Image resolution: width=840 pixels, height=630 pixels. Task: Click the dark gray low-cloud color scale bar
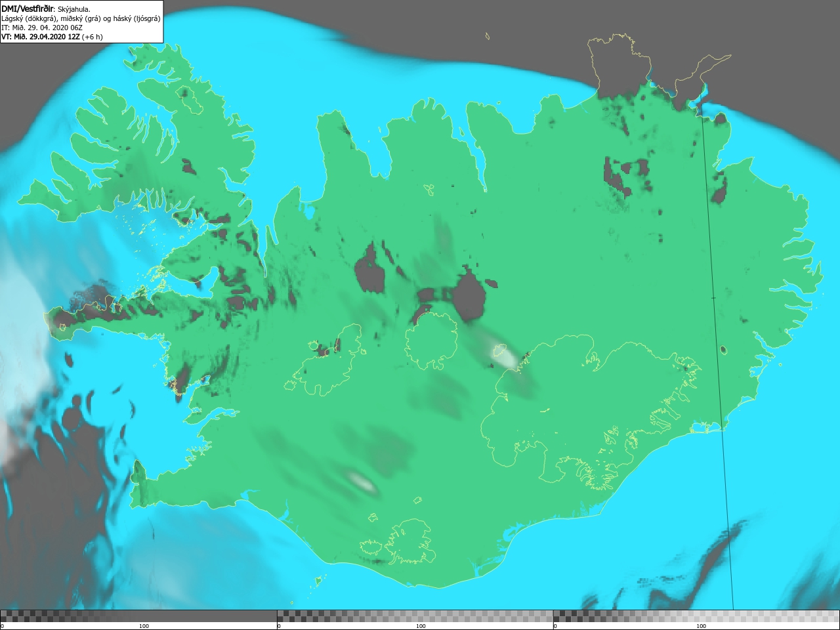pyautogui.click(x=138, y=616)
